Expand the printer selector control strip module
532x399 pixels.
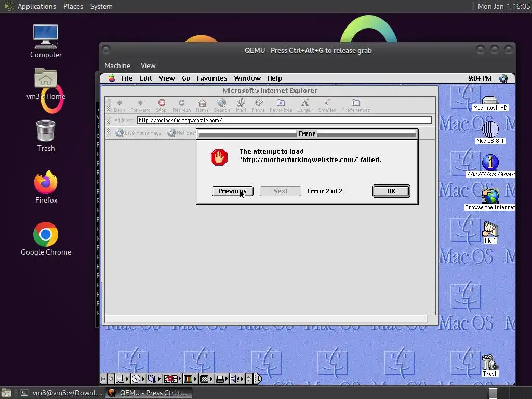click(x=222, y=379)
